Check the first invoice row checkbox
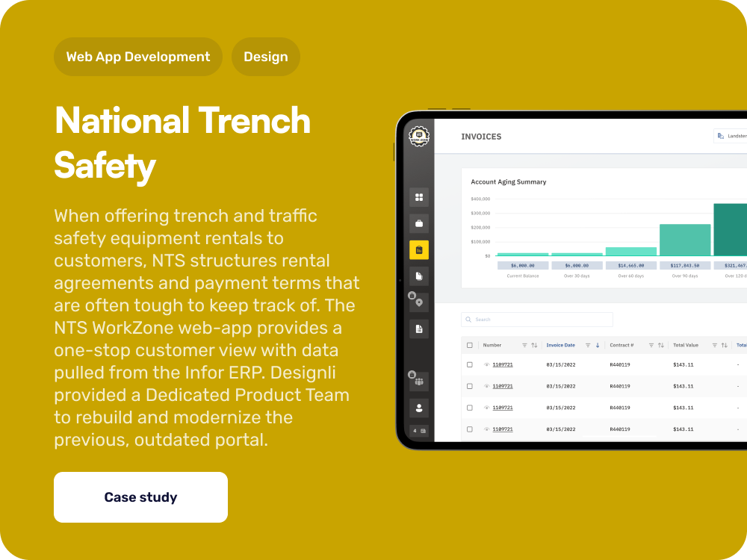The width and height of the screenshot is (747, 560). pyautogui.click(x=470, y=364)
